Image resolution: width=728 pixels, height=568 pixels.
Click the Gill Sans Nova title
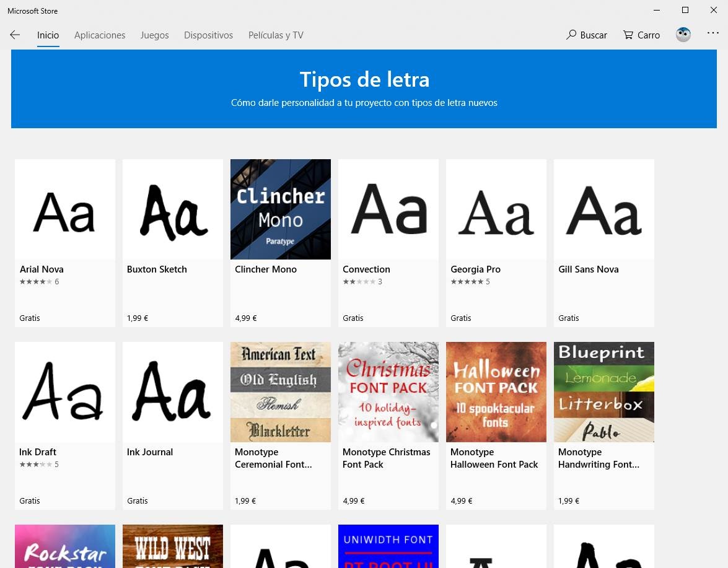point(588,269)
